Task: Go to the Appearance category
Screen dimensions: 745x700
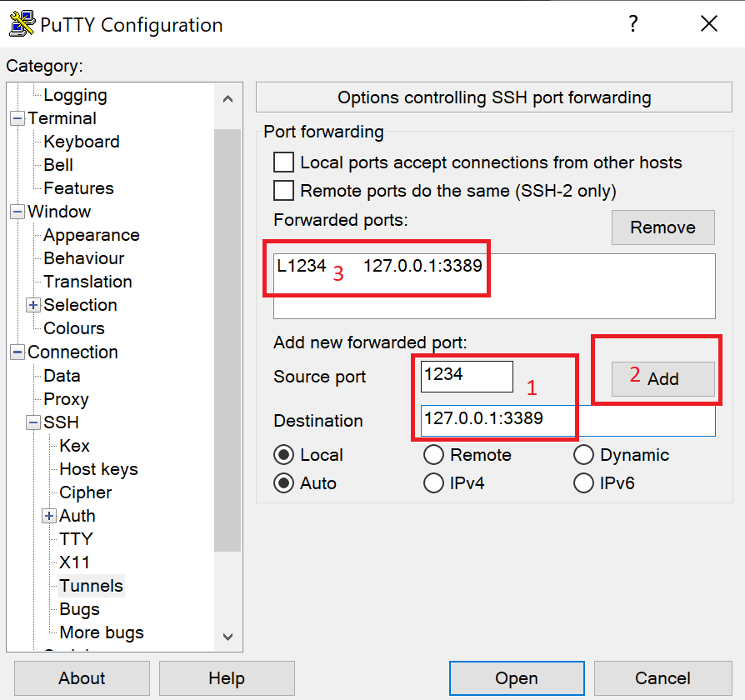Action: (91, 235)
